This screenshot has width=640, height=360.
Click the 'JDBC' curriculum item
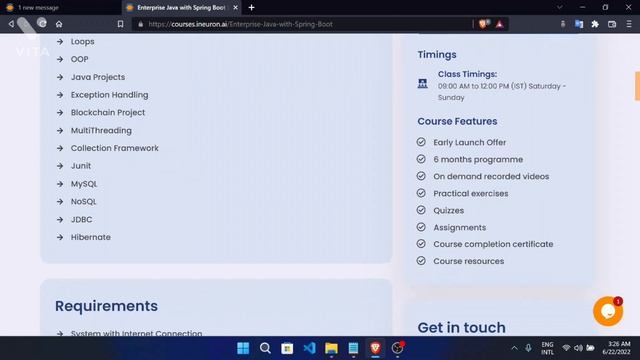tap(82, 220)
